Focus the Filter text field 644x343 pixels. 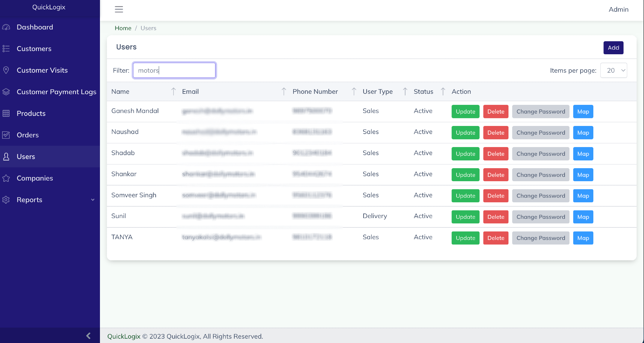coord(174,70)
